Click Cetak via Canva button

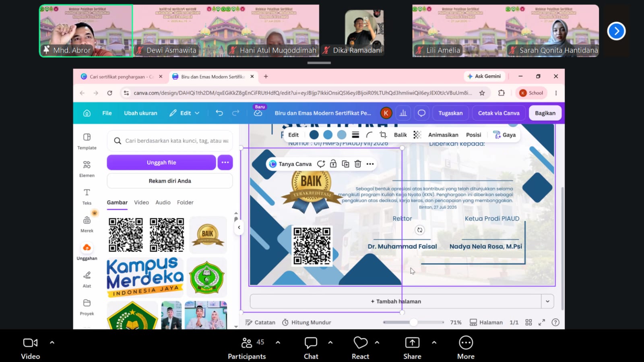tap(499, 113)
